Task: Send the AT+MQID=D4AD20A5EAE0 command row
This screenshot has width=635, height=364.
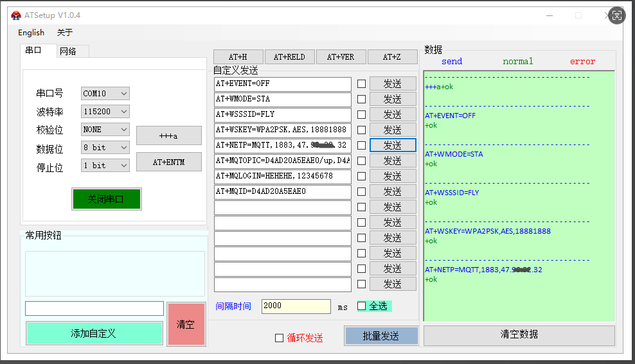Action: tap(392, 191)
